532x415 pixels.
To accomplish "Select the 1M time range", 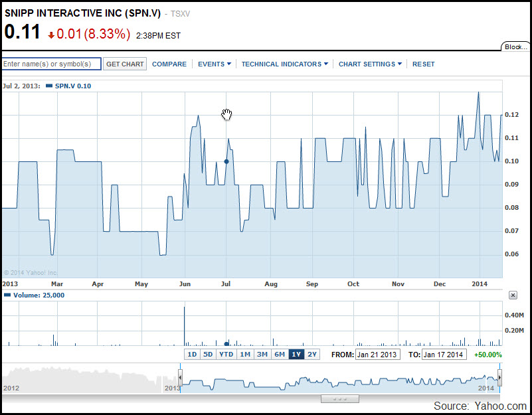I will click(245, 355).
